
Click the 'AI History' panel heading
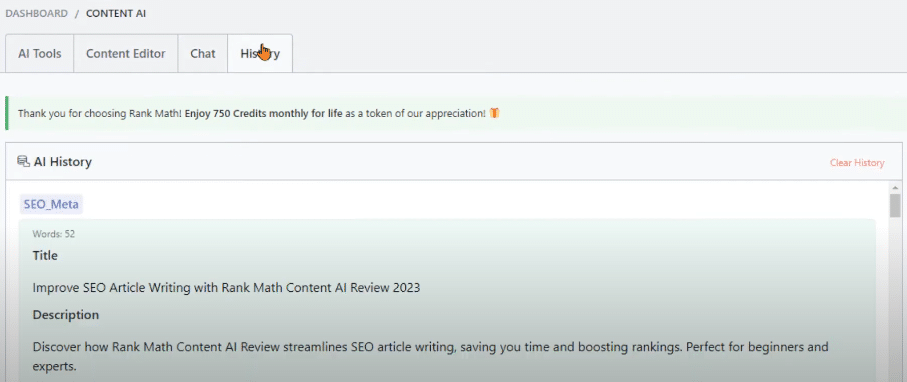[62, 162]
